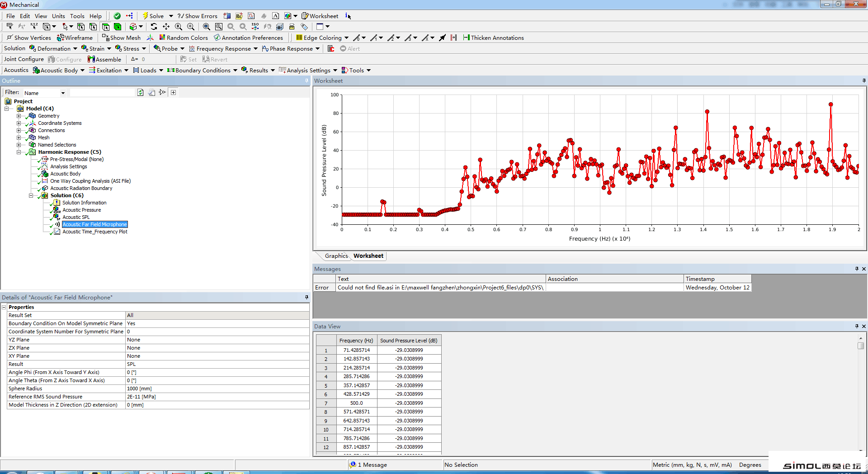Open the Units menu
Screen dimensions: 868x474
(x=58, y=16)
